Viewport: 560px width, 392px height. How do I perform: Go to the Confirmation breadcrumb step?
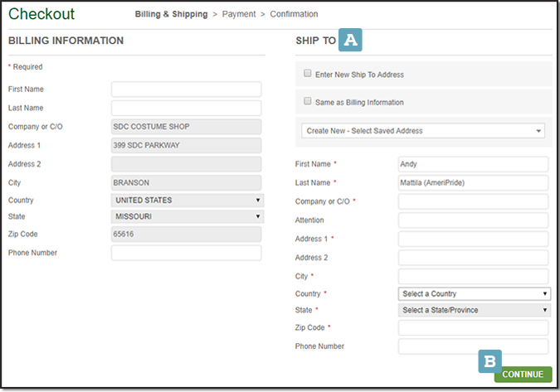coord(294,14)
